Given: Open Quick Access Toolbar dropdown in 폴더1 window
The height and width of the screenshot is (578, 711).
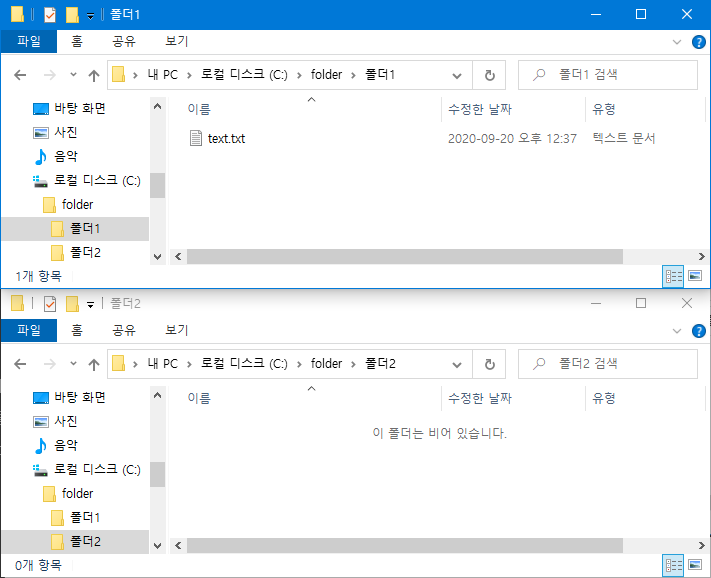Looking at the screenshot, I should click(90, 16).
